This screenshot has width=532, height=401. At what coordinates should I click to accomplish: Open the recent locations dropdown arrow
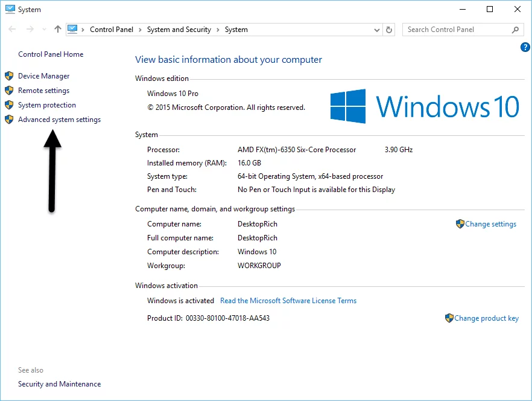point(44,30)
